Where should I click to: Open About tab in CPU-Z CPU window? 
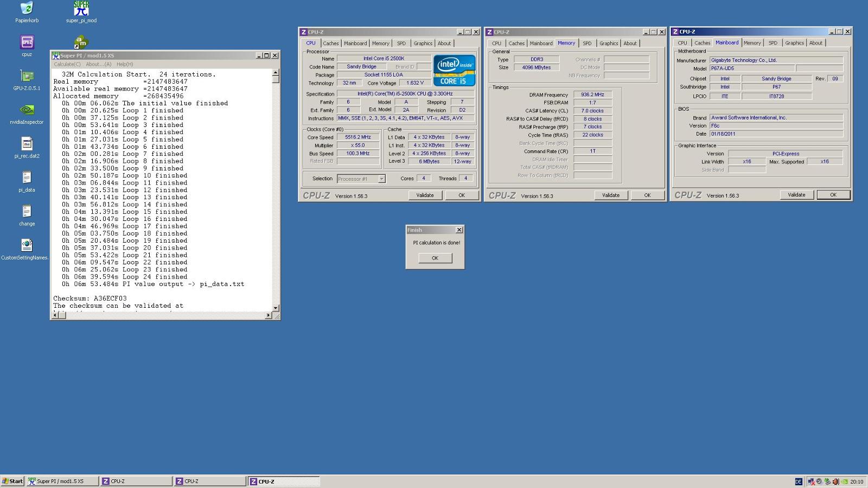444,43
